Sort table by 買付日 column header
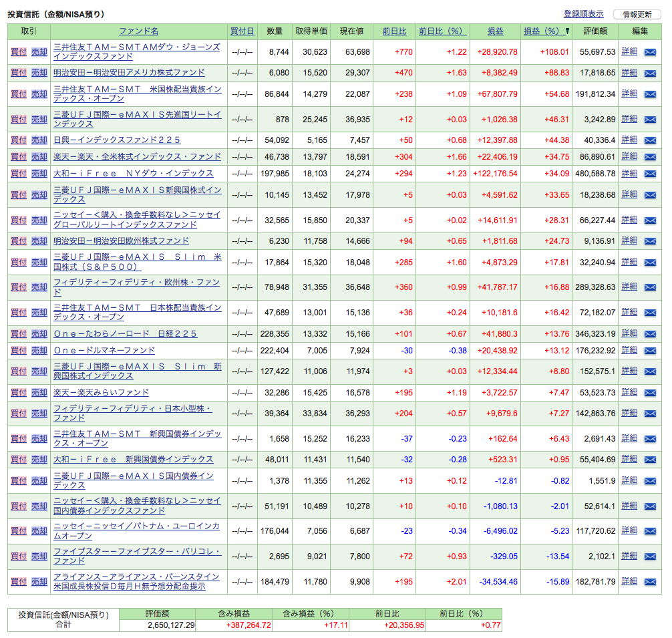The width and height of the screenshot is (672, 638). point(242,31)
